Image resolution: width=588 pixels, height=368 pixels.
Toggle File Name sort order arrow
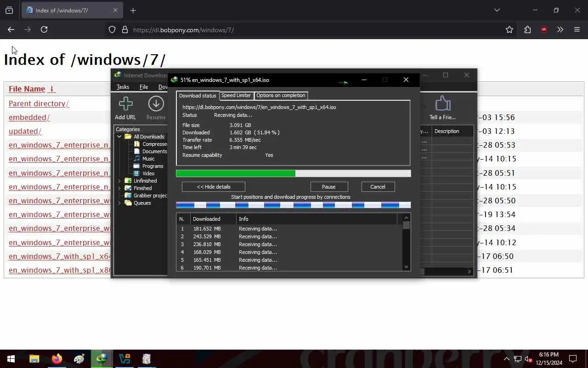pyautogui.click(x=51, y=89)
